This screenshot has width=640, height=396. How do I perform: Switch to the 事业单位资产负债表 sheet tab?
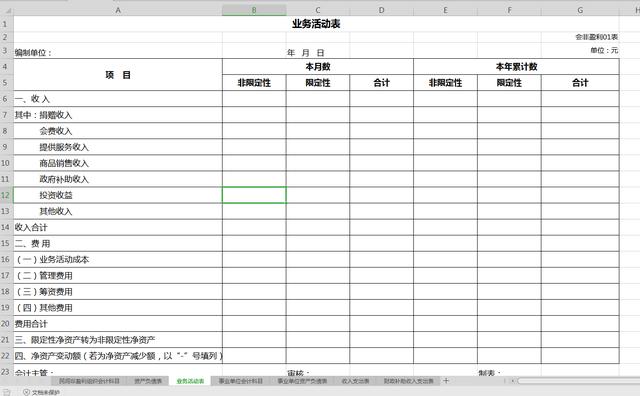302,381
